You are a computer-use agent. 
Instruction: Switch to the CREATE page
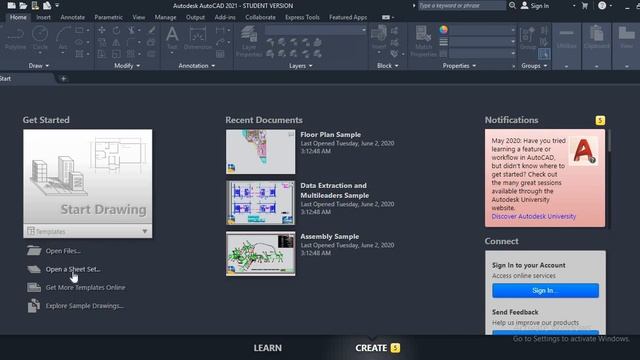371,348
